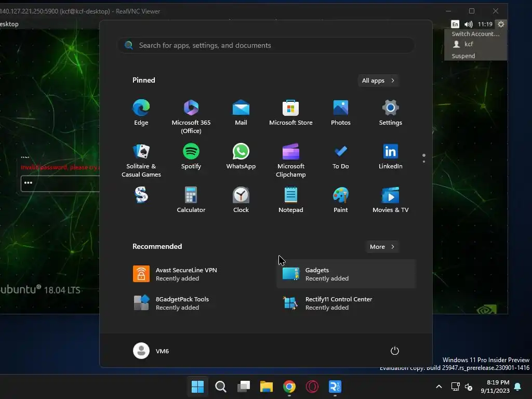Screen dimensions: 532x399
Task: Open Paint
Action: pyautogui.click(x=341, y=200)
